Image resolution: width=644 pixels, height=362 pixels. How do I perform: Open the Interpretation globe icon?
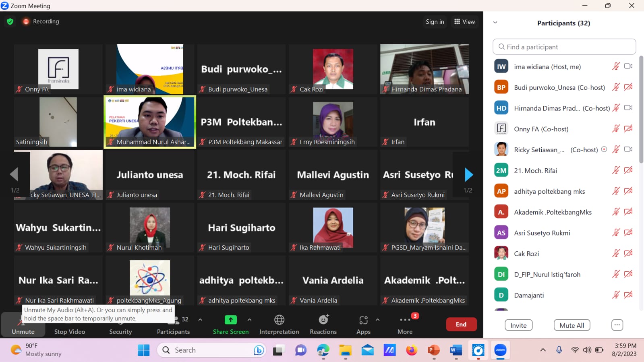coord(279,320)
